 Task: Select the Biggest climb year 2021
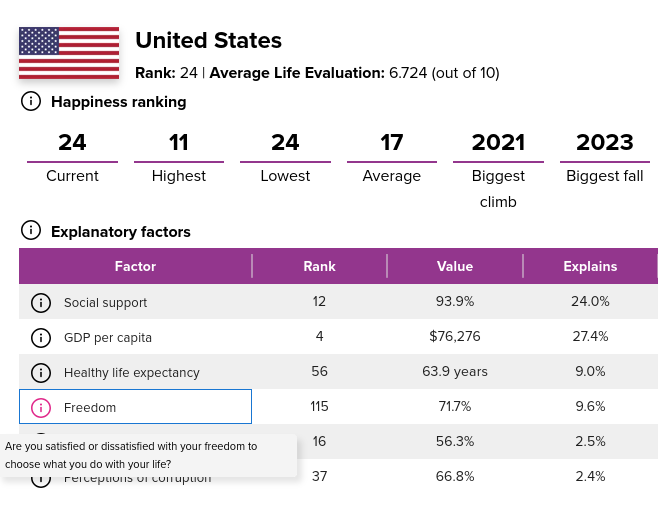tap(498, 143)
